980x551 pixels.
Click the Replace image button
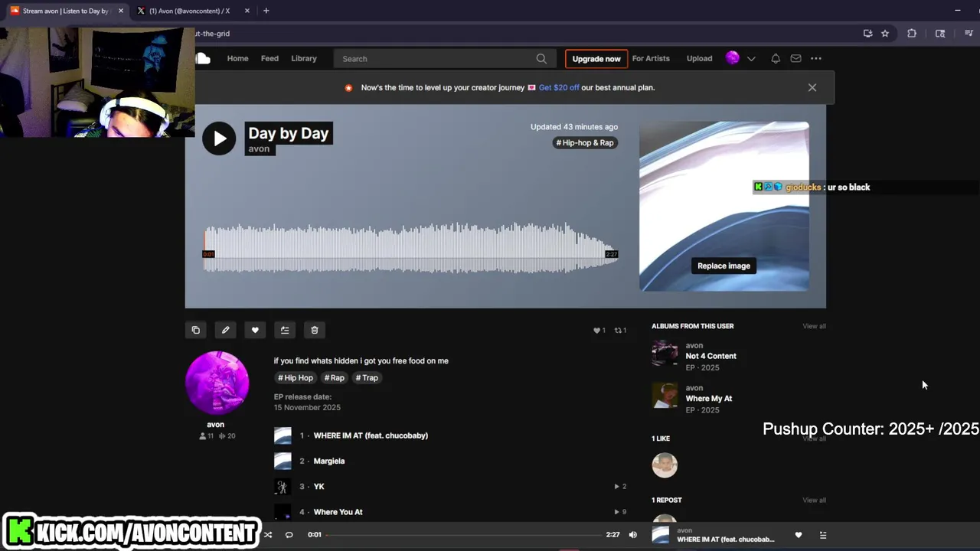pos(724,266)
